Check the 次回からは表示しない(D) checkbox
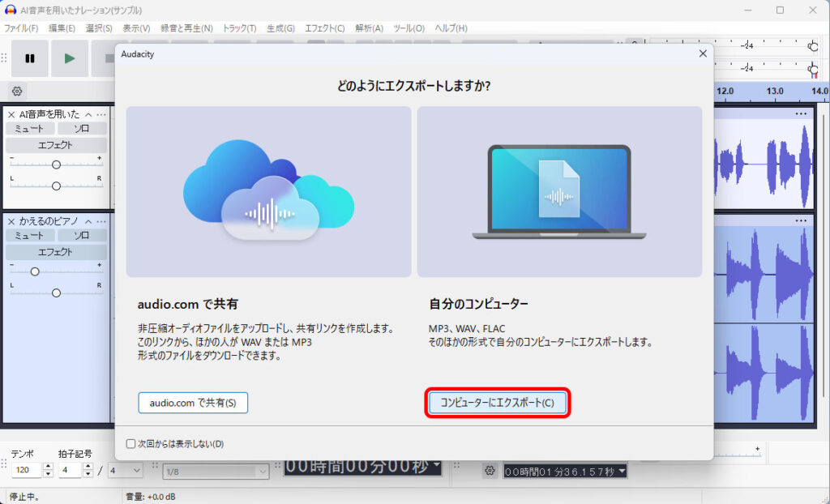 click(130, 444)
